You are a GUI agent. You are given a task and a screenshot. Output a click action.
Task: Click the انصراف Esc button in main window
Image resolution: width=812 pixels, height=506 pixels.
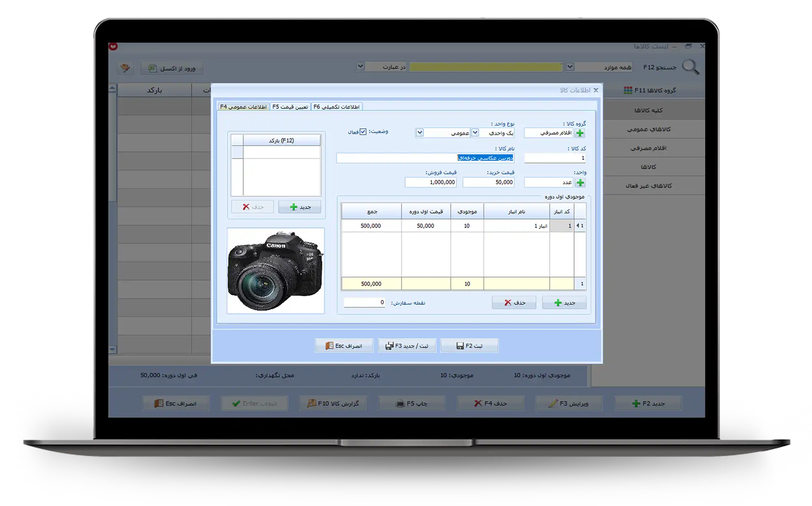(176, 403)
